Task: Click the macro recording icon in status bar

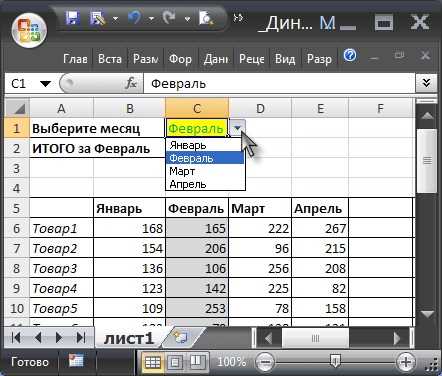Action: coord(76,361)
